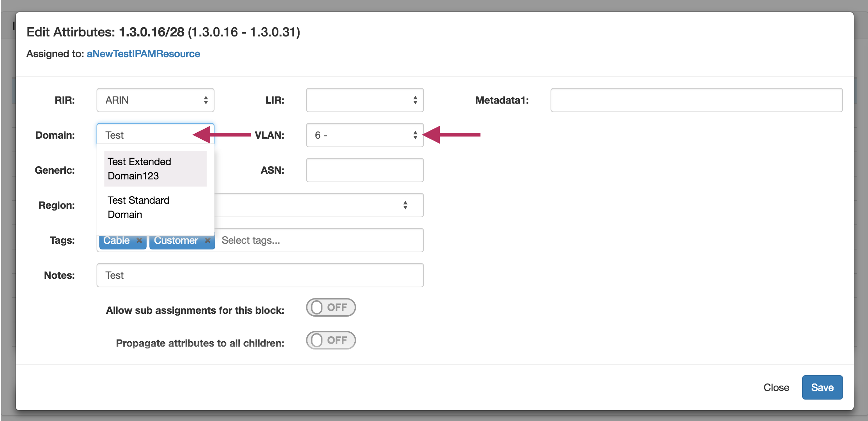
Task: Remove the Customer tag with its x icon
Action: click(x=207, y=241)
